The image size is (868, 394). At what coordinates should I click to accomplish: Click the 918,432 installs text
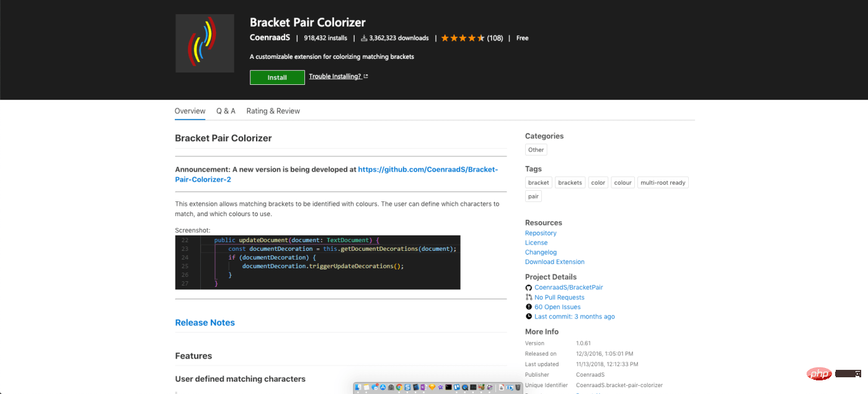(x=325, y=38)
